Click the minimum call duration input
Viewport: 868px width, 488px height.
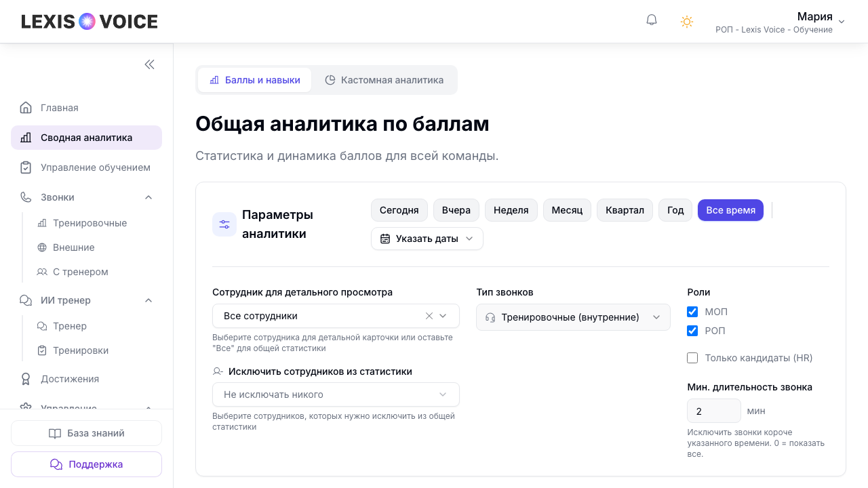[714, 411]
